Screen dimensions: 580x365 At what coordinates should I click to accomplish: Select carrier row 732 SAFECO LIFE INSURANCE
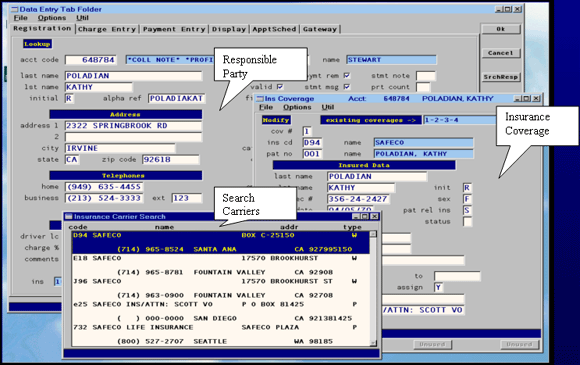[x=221, y=334]
